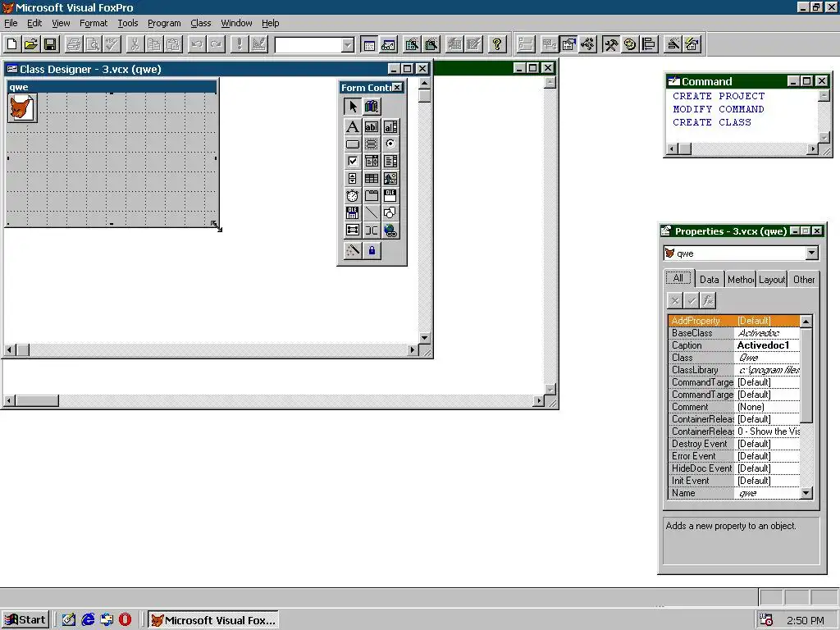This screenshot has width=840, height=630.
Task: Select the Option Group radio tool
Action: (390, 144)
